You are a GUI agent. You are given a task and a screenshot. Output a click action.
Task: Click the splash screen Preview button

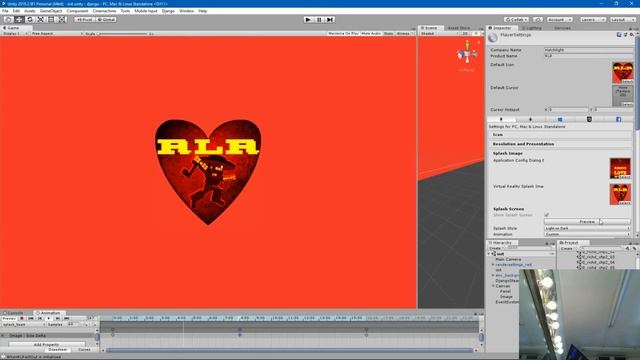(587, 222)
